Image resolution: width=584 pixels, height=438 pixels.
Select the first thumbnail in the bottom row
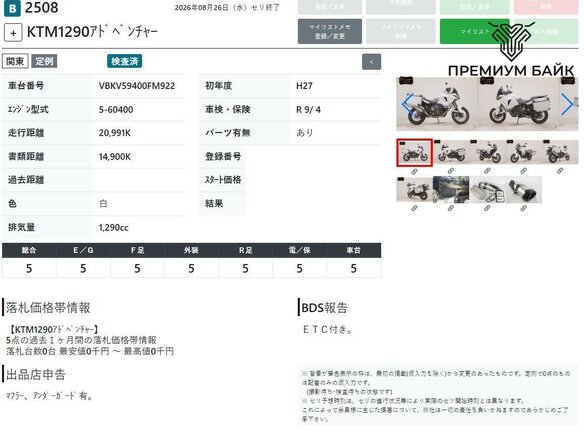tap(415, 190)
